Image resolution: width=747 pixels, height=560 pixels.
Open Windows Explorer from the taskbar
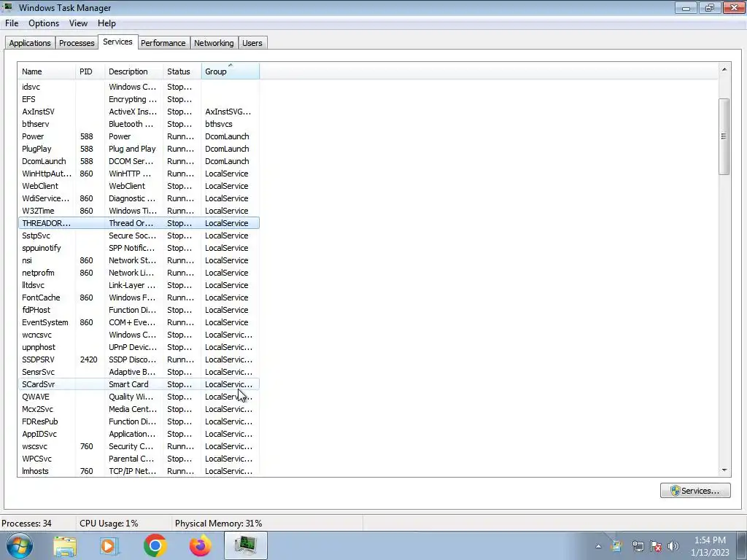[x=65, y=545]
